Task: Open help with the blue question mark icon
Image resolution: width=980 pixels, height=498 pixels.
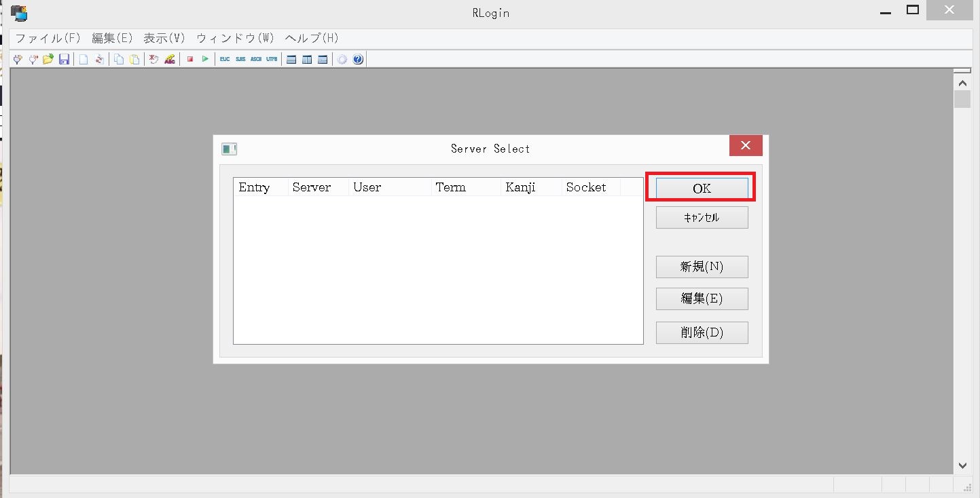Action: [357, 59]
